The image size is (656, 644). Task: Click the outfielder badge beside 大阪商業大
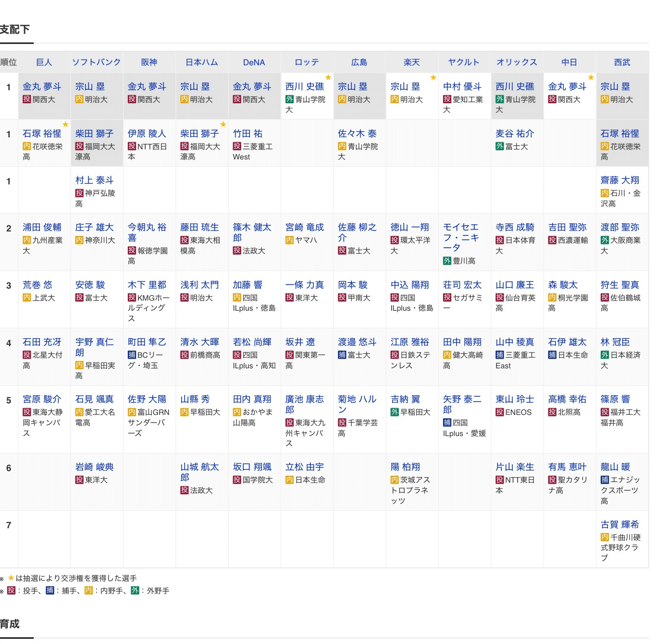pyautogui.click(x=605, y=240)
